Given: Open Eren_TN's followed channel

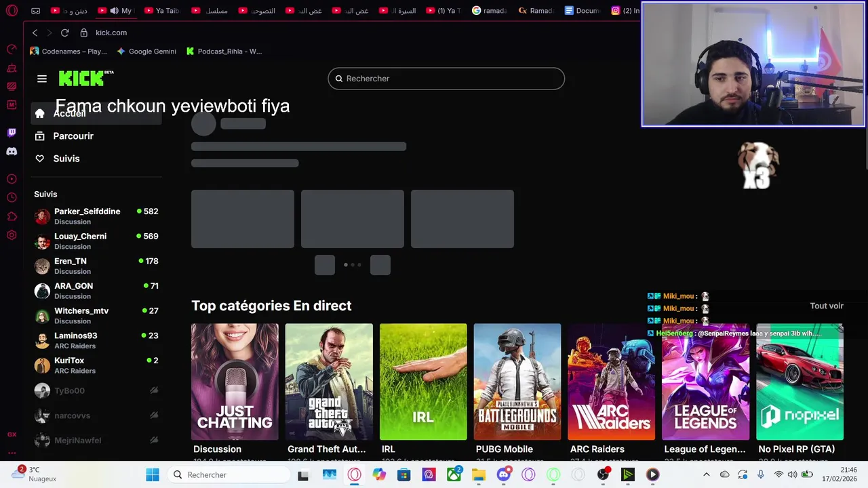Looking at the screenshot, I should pyautogui.click(x=96, y=266).
